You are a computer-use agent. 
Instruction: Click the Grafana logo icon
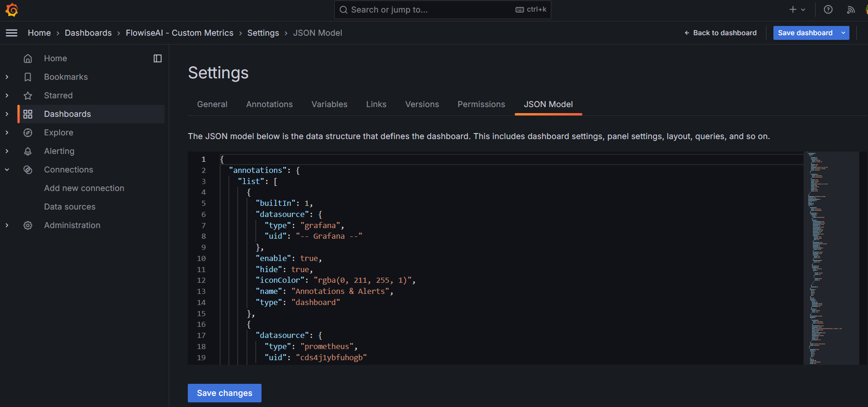(12, 10)
